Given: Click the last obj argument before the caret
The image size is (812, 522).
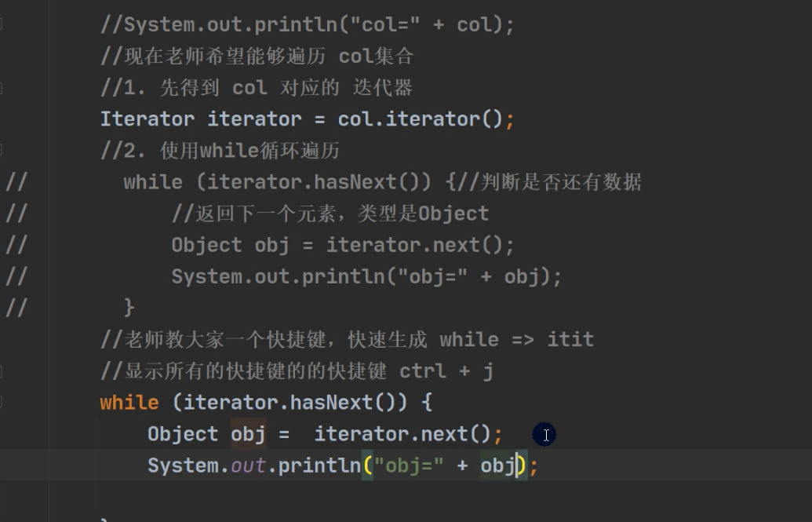Looking at the screenshot, I should tap(497, 465).
